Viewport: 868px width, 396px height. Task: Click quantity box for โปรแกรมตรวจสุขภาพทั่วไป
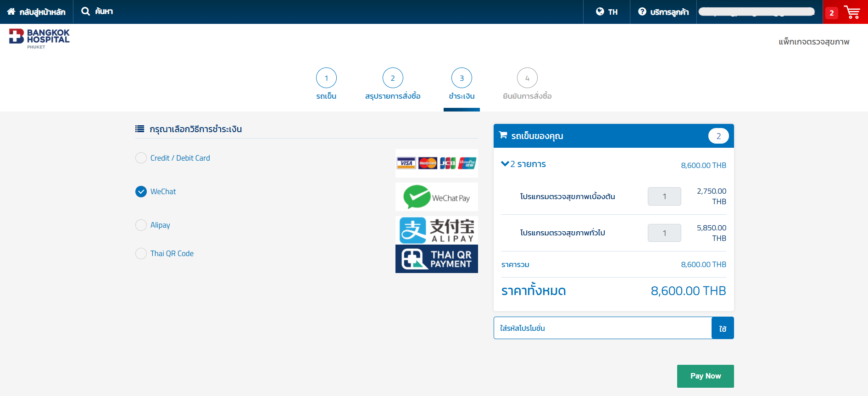[x=664, y=233]
